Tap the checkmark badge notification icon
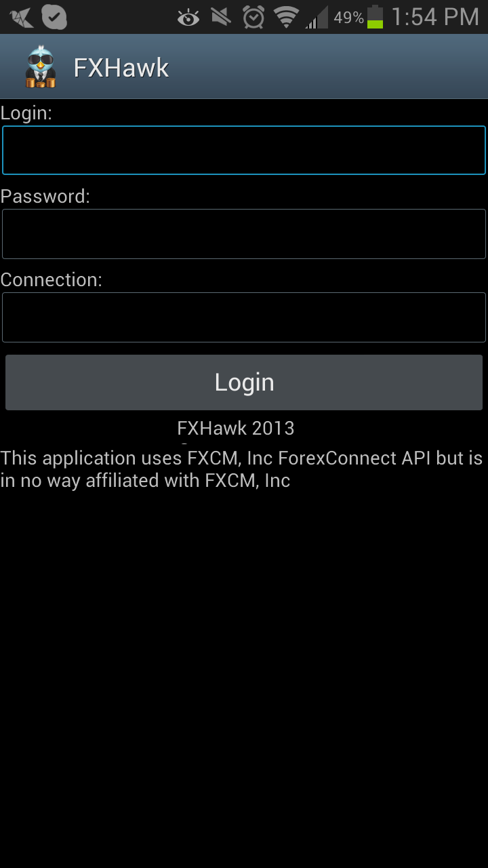The image size is (488, 868). [54, 17]
